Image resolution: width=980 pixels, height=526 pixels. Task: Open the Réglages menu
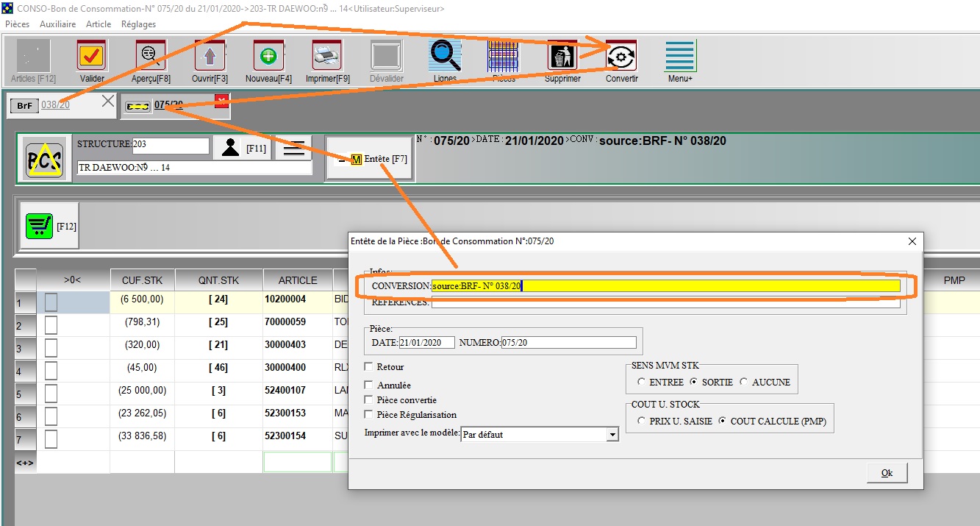point(139,24)
